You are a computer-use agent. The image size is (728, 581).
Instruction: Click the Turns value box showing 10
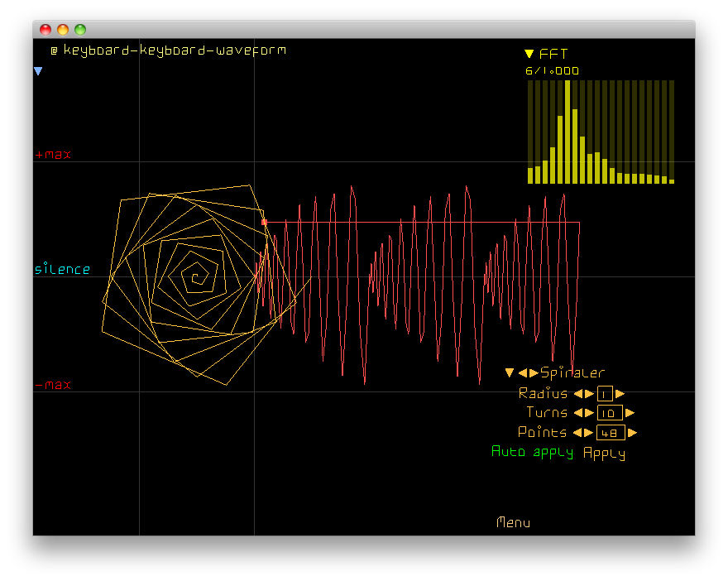[x=610, y=413]
